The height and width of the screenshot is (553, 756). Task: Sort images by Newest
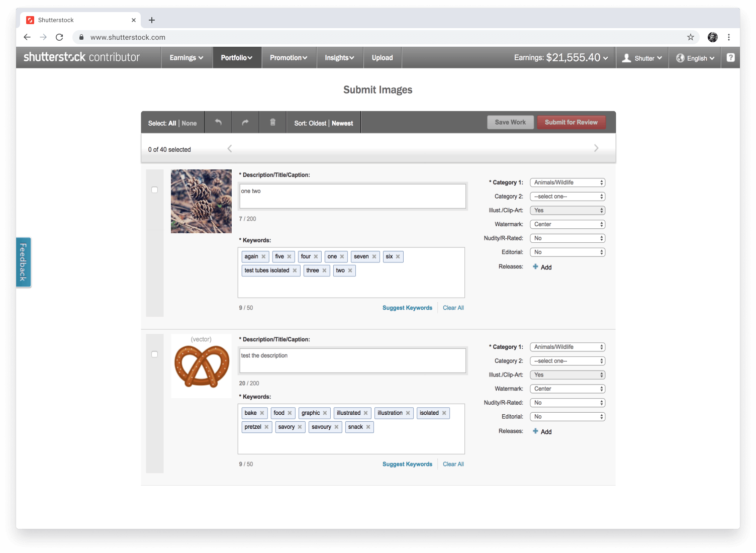point(342,123)
